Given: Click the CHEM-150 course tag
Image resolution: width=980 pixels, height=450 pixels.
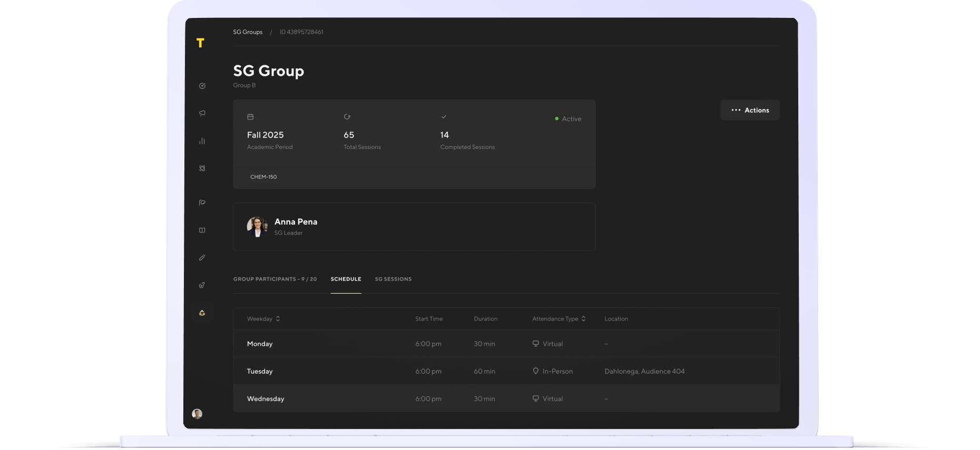Looking at the screenshot, I should (x=263, y=177).
